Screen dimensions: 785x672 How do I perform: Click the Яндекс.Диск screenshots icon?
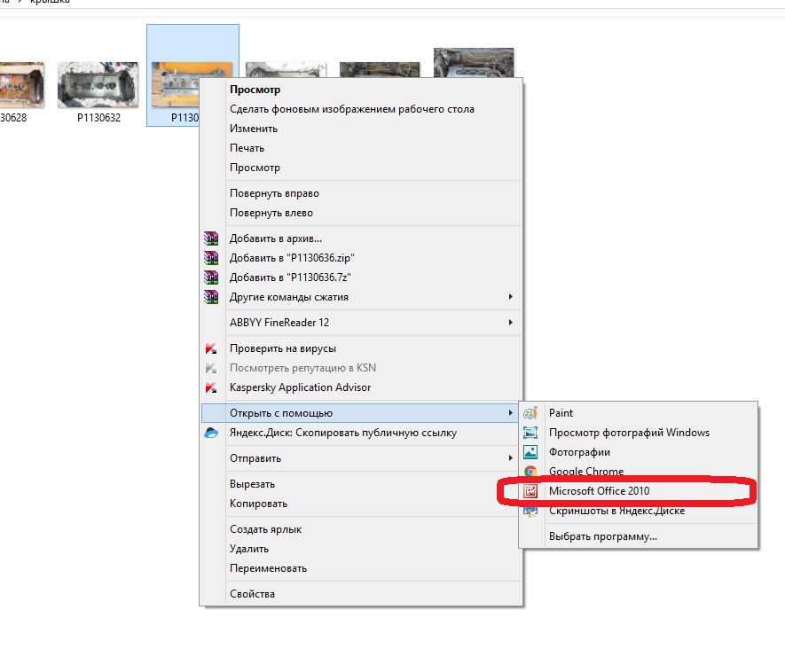point(530,511)
